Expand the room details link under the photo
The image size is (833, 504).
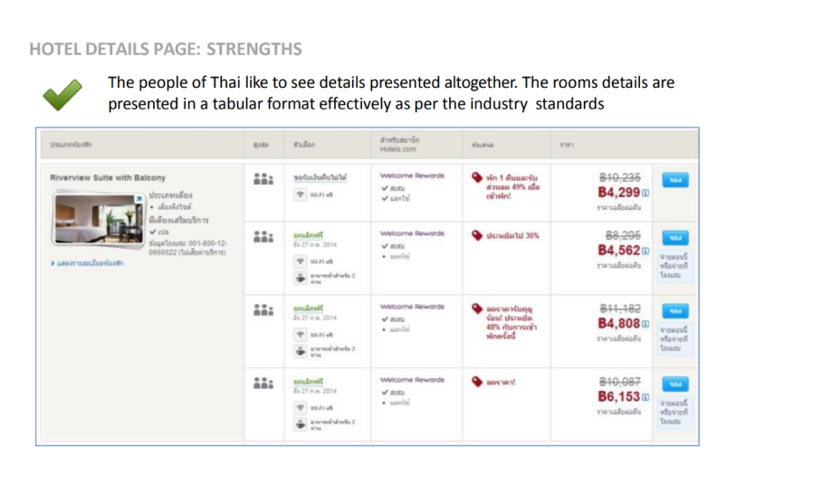[x=88, y=263]
